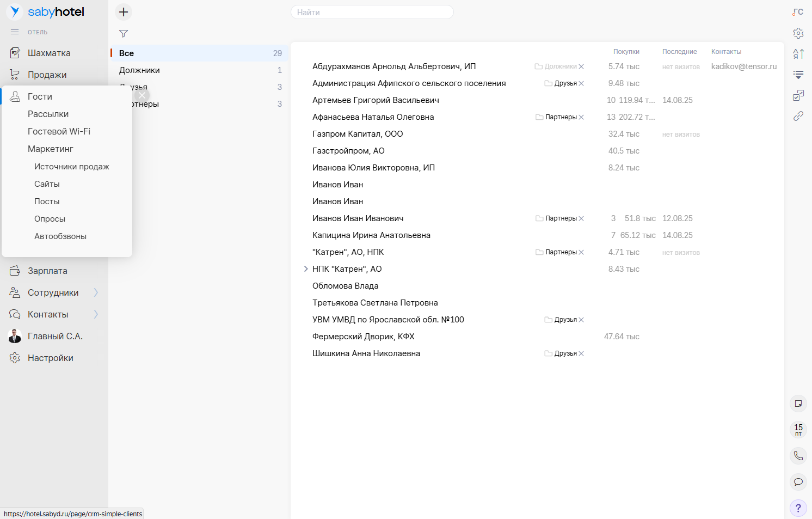Click the help question mark icon
Image resolution: width=812 pixels, height=519 pixels.
pyautogui.click(x=798, y=508)
